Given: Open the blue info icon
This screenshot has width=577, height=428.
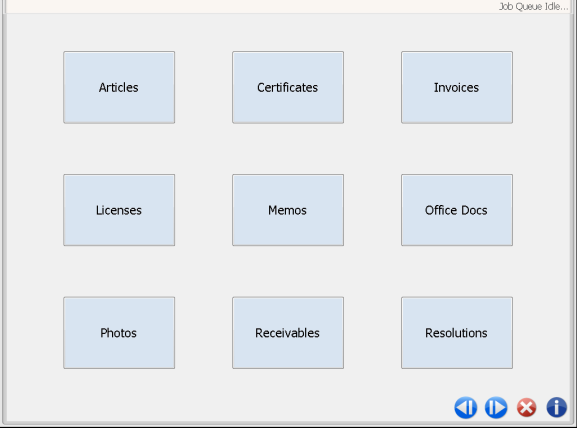Looking at the screenshot, I should (x=556, y=408).
